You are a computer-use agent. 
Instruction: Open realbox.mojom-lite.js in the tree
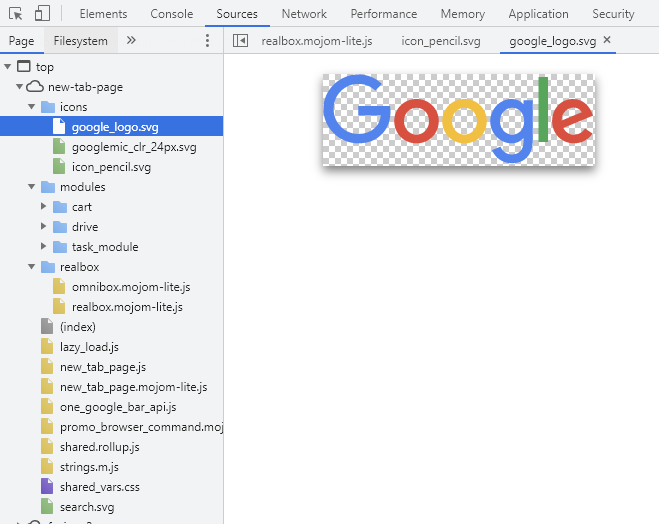[x=127, y=307]
